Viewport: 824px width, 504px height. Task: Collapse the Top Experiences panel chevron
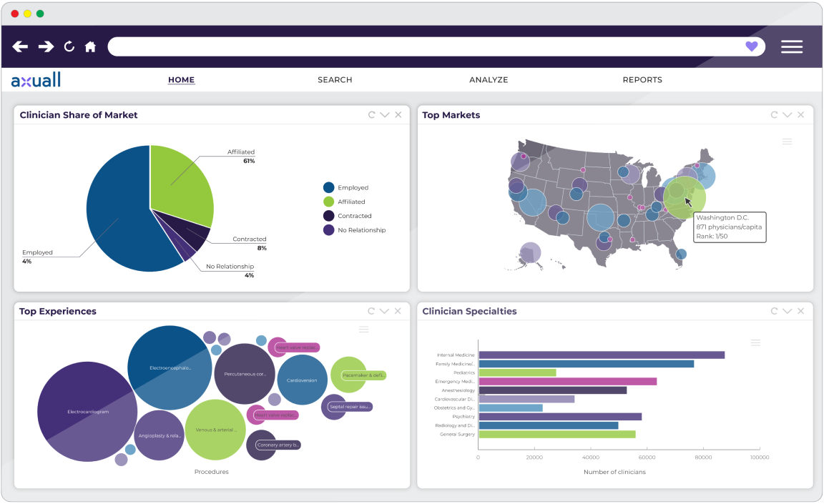tap(385, 311)
